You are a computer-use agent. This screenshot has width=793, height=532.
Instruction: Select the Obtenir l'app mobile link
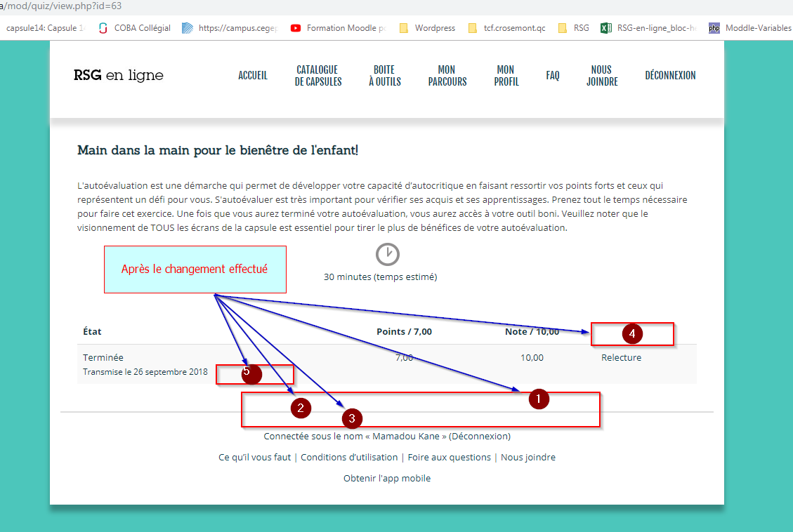point(387,478)
